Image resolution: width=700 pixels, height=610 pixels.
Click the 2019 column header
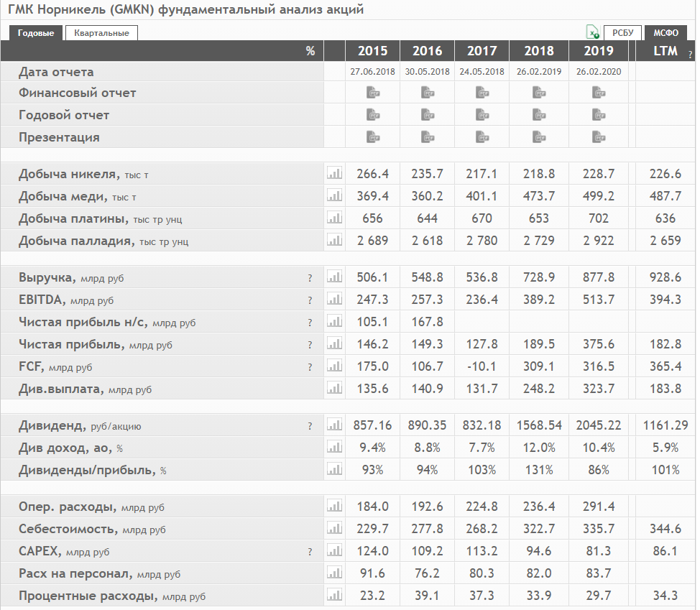pos(599,51)
